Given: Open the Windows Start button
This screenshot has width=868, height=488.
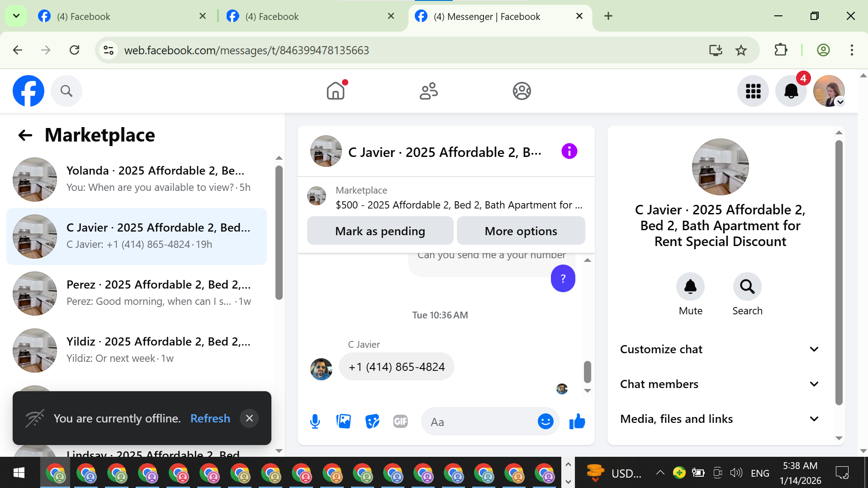Looking at the screenshot, I should click(x=19, y=473).
